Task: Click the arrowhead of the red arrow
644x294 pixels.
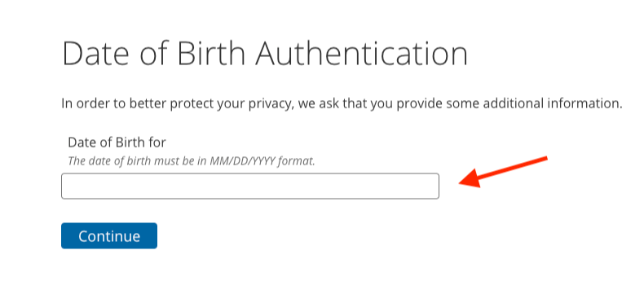Action: pos(470,179)
